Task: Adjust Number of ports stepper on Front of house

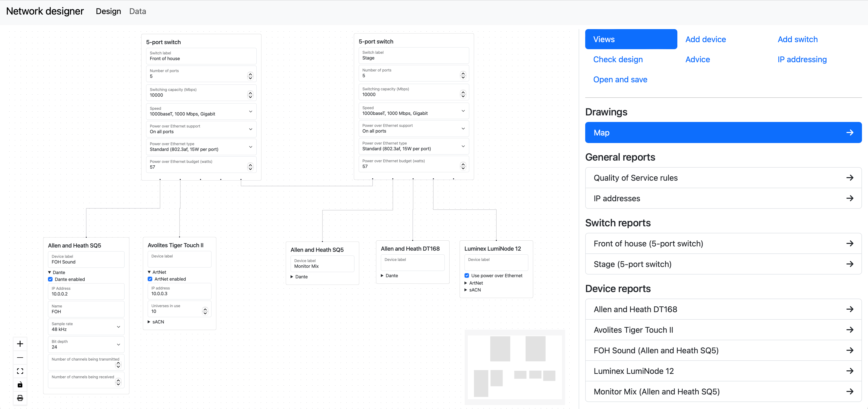Action: point(250,76)
